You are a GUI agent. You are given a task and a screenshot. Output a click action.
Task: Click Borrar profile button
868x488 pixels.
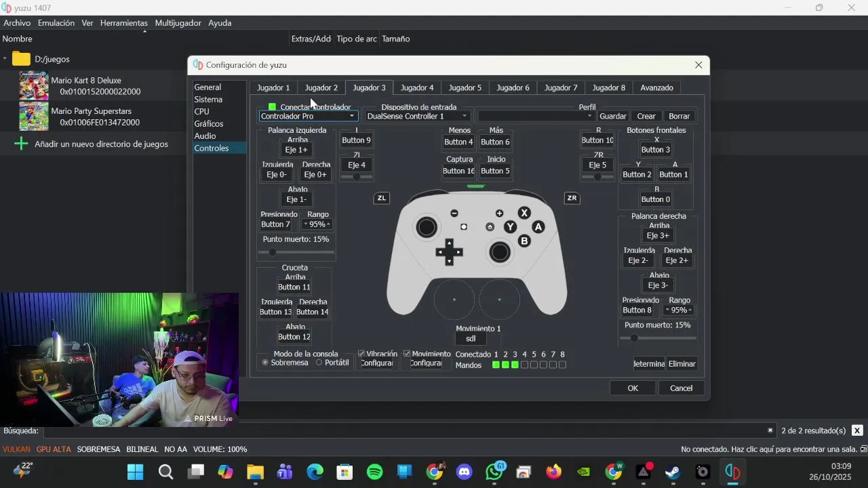[x=679, y=116]
